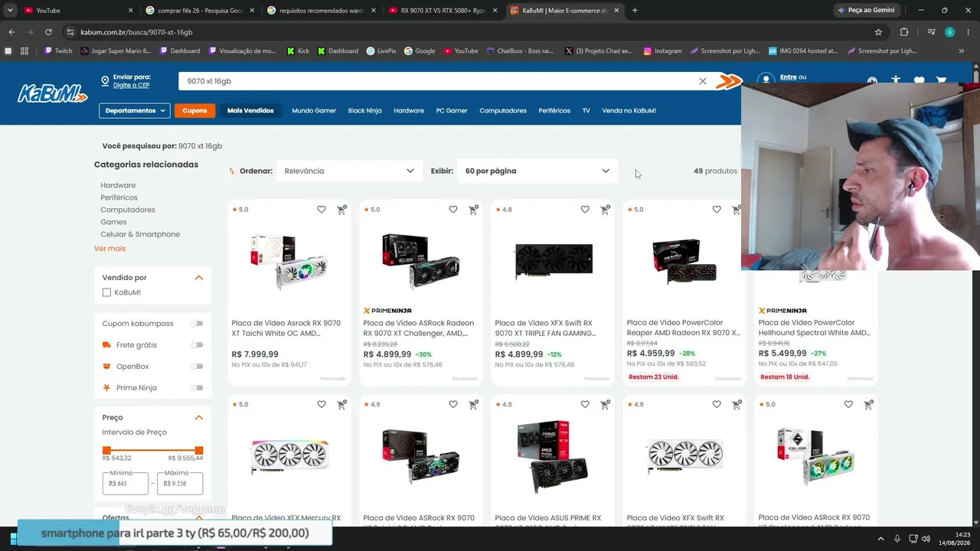
Task: Click the Mínimo price input field
Action: coord(126,484)
